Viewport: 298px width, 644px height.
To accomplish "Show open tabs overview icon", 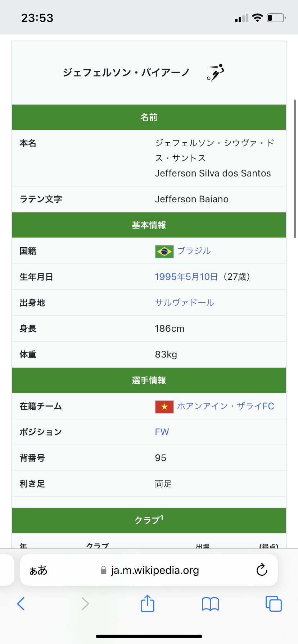I will click(274, 604).
